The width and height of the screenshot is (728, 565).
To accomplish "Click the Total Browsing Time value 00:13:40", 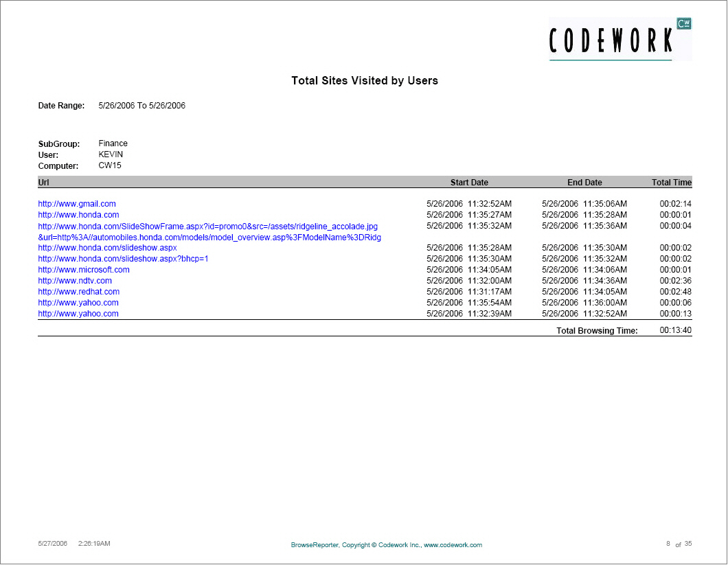I will [x=675, y=330].
